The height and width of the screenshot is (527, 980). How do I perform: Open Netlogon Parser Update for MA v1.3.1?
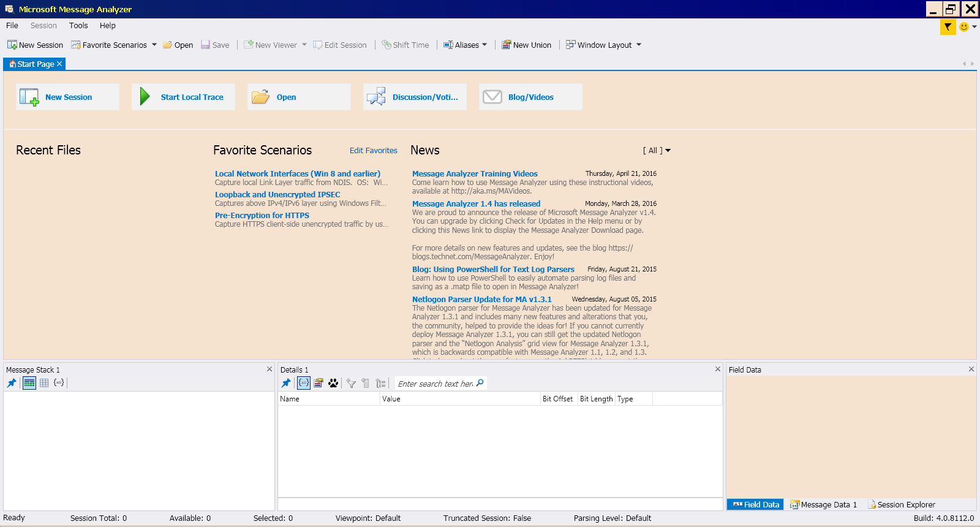coord(481,300)
